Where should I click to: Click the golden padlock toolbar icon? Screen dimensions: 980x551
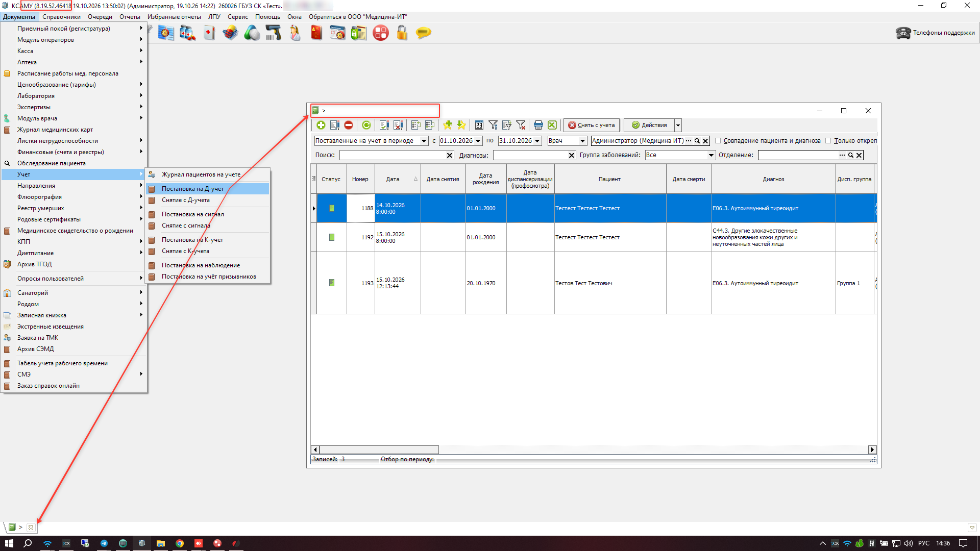coord(402,33)
